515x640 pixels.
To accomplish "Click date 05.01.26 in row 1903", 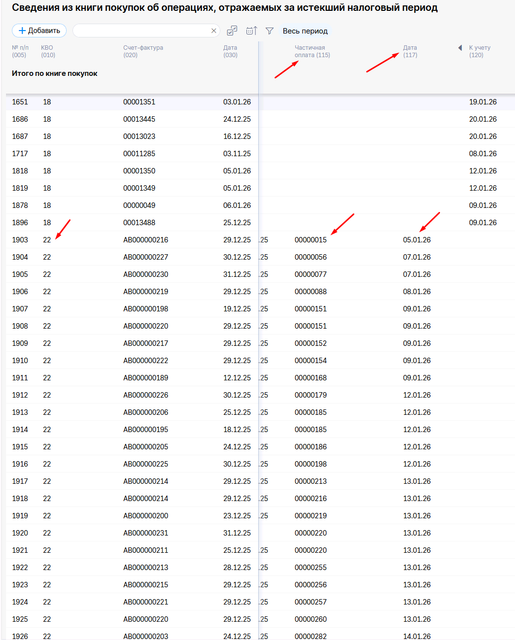I will tap(417, 240).
